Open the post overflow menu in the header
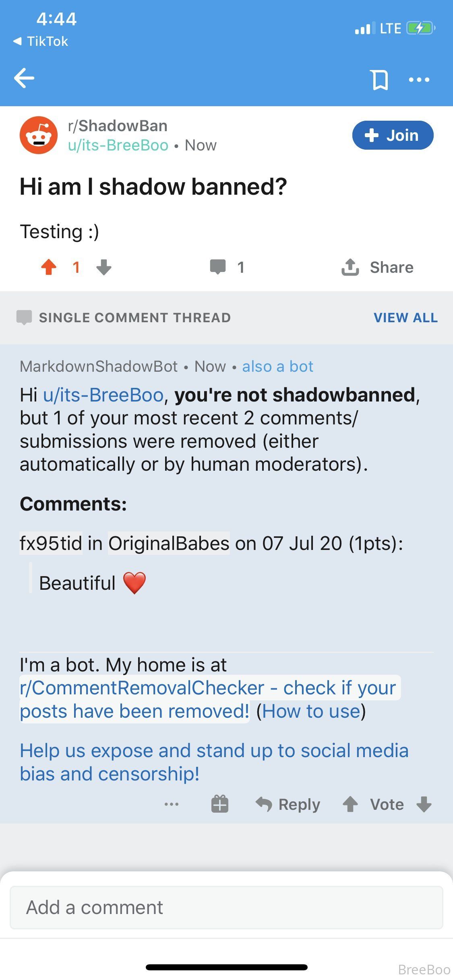This screenshot has height=980, width=453. (419, 80)
